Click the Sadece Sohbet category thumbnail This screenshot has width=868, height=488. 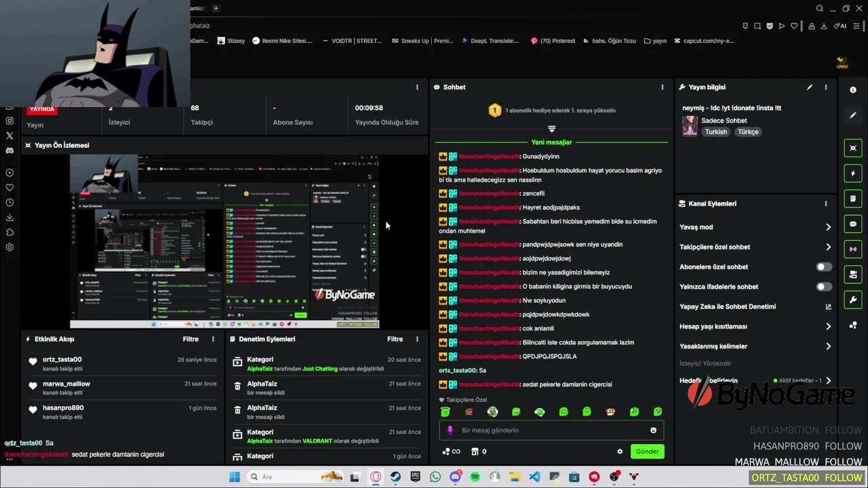690,126
